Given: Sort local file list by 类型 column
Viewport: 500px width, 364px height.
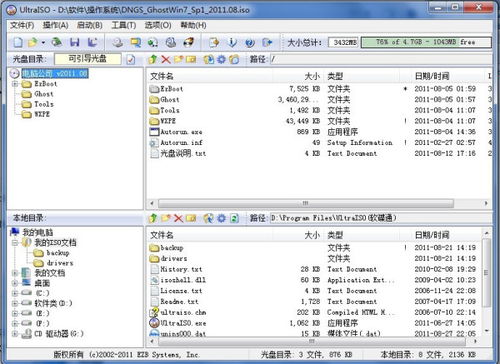Looking at the screenshot, I should pos(361,235).
